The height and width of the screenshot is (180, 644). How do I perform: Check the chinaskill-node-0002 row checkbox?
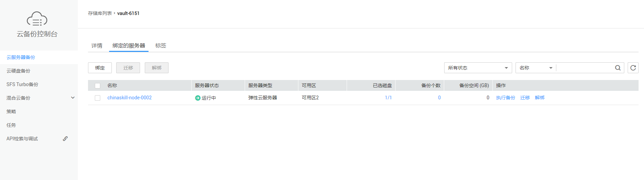click(x=98, y=98)
